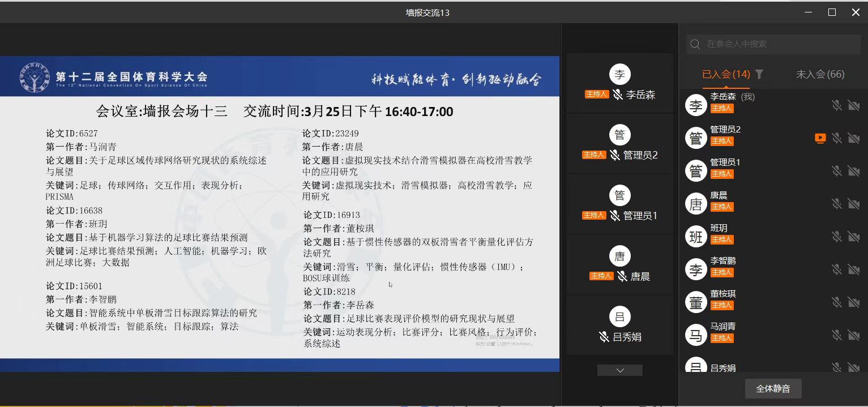The height and width of the screenshot is (407, 868).
Task: Toggle 李智鹏's muted microphone icon
Action: 837,269
